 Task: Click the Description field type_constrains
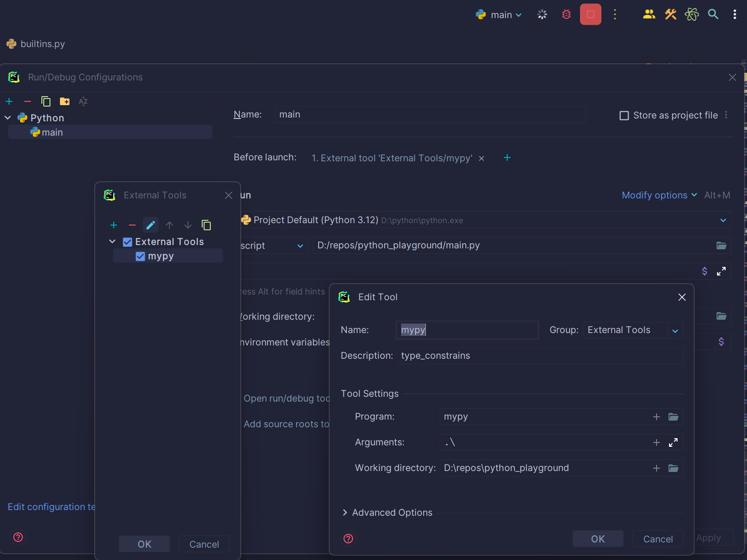[x=540, y=356]
